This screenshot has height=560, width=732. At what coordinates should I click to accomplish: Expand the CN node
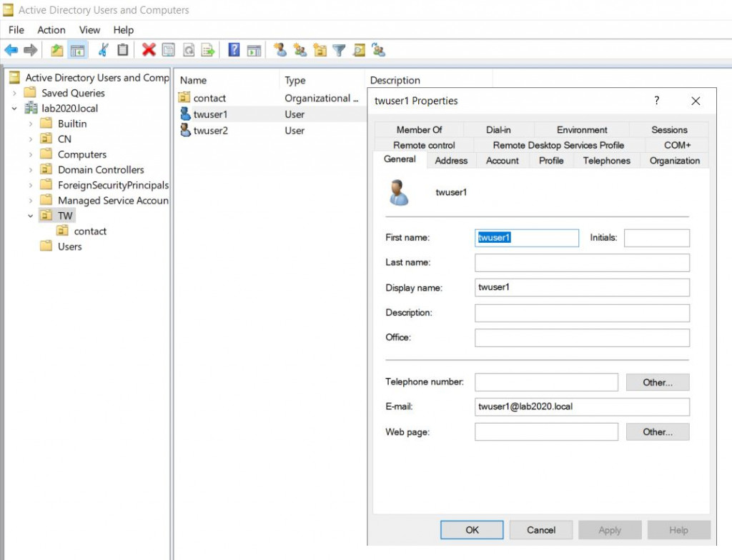[x=31, y=139]
